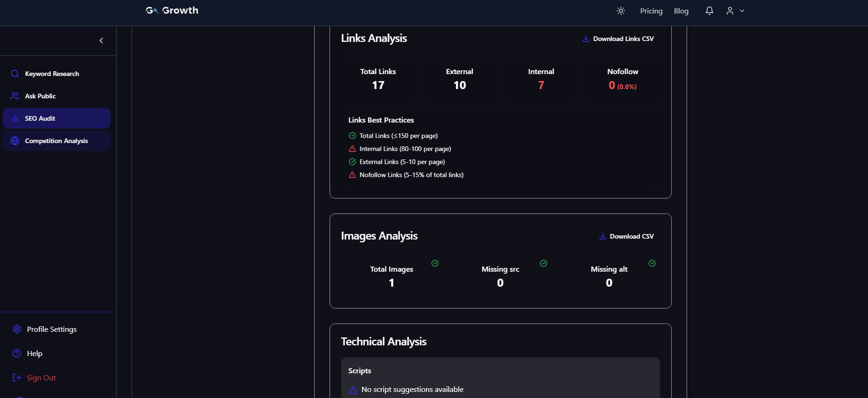Click the Scripts section label
This screenshot has height=398, width=868.
pos(359,371)
